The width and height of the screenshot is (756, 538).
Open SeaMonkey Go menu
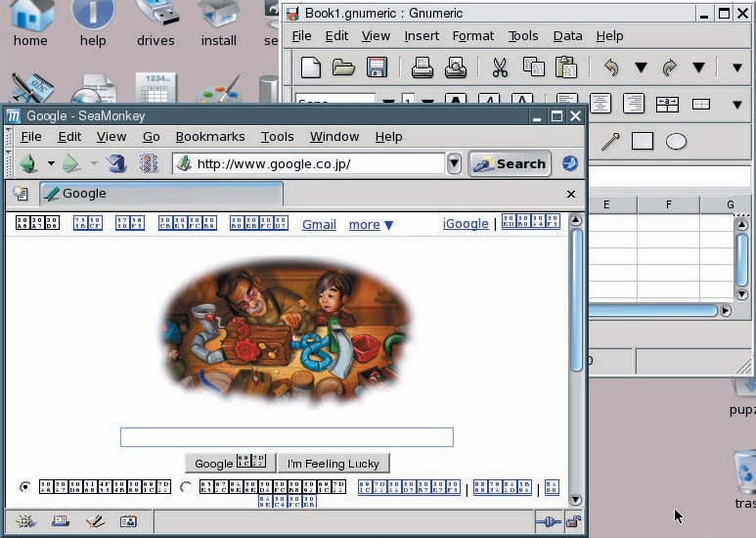tap(152, 137)
